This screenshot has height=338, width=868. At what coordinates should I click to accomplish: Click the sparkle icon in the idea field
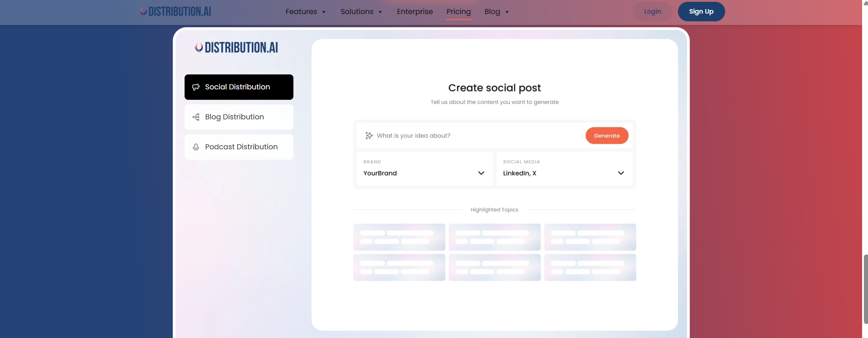(x=369, y=136)
